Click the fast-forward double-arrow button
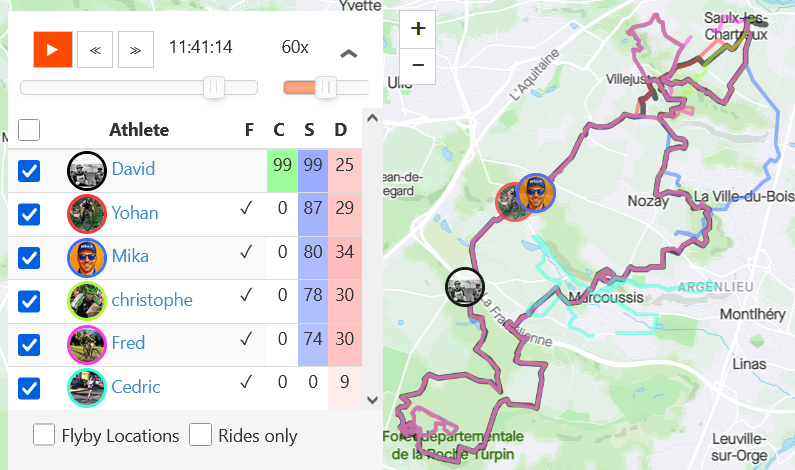Screen dimensions: 795x470 coord(136,48)
